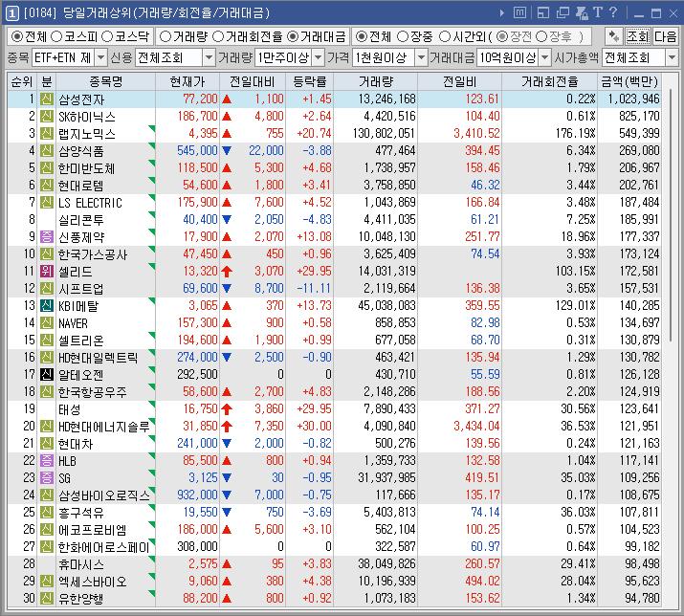
Task: Sort by the 금액(백만) column header
Action: pos(629,81)
